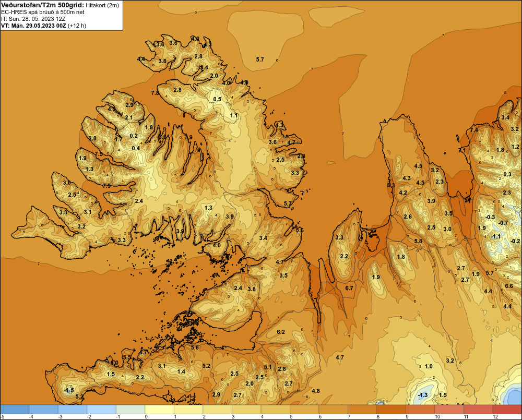The width and height of the screenshot is (522, 420).
Task: Click the legend tick label '10'
Action: pos(437,417)
